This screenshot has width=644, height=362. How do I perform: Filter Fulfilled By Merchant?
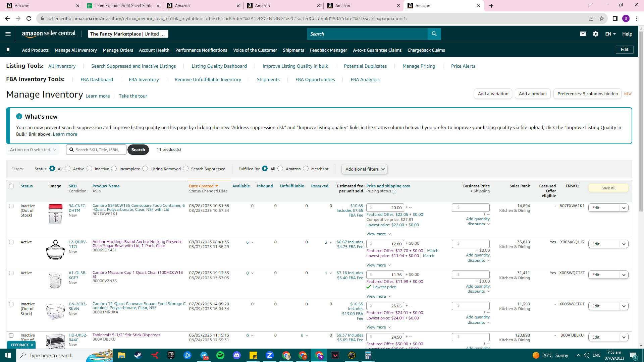click(306, 169)
